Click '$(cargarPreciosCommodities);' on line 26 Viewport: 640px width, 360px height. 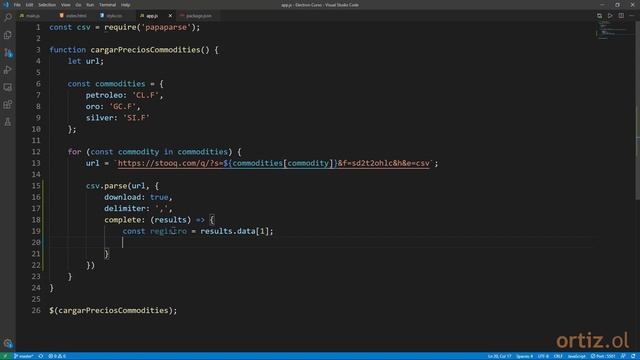113,311
